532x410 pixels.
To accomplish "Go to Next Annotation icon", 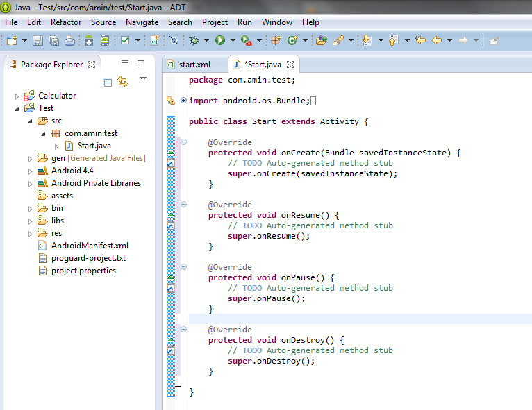I will pyautogui.click(x=367, y=40).
